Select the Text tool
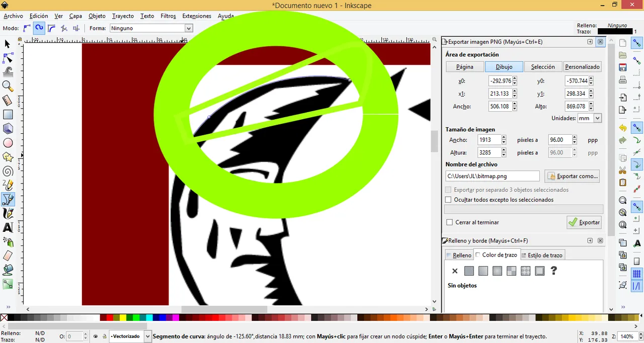The image size is (644, 343). pos(8,228)
